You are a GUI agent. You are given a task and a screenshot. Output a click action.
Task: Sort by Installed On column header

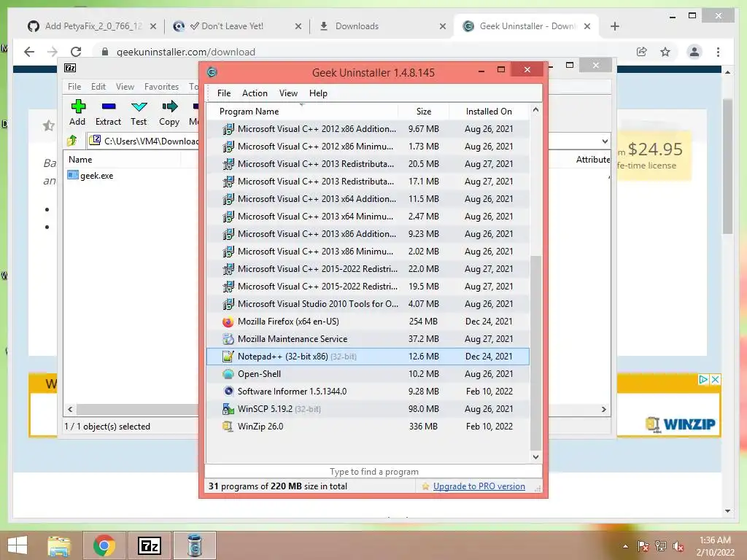[489, 112]
